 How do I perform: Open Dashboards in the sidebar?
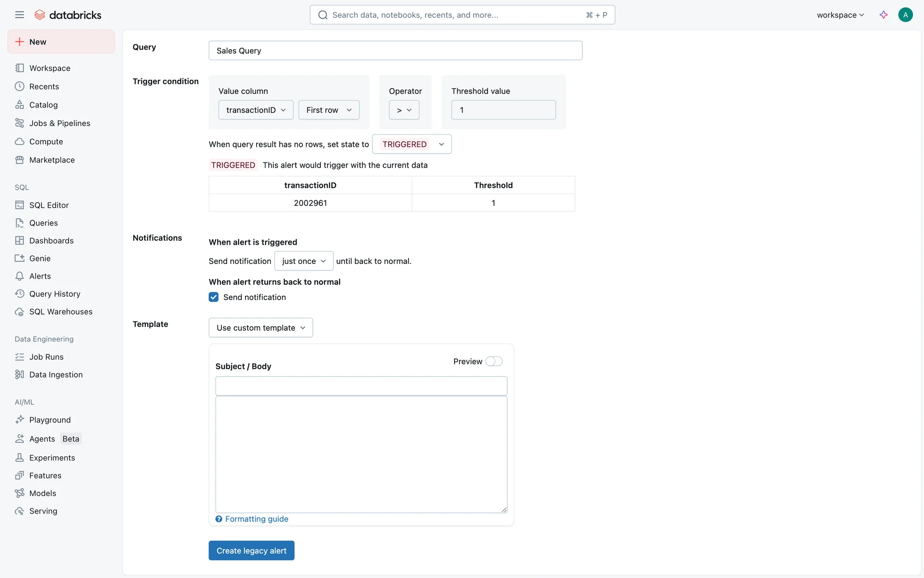tap(51, 241)
